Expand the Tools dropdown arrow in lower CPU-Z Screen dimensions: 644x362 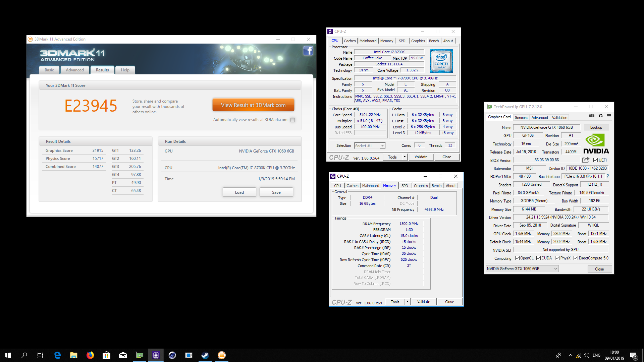pos(407,302)
